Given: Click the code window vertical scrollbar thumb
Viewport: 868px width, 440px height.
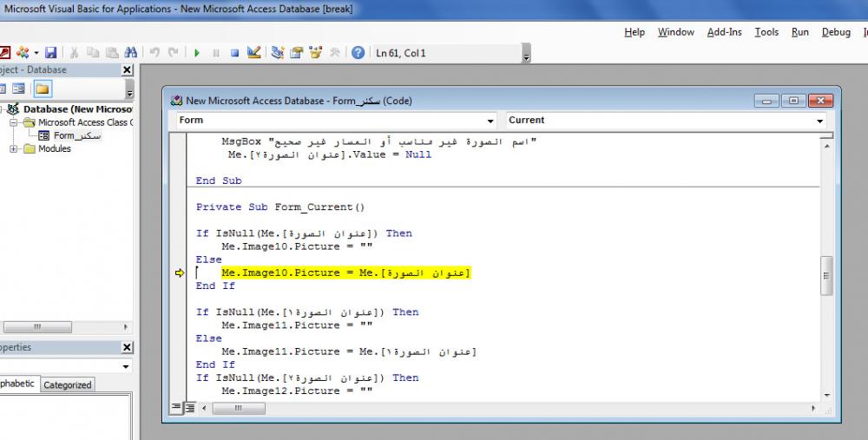Looking at the screenshot, I should (826, 276).
